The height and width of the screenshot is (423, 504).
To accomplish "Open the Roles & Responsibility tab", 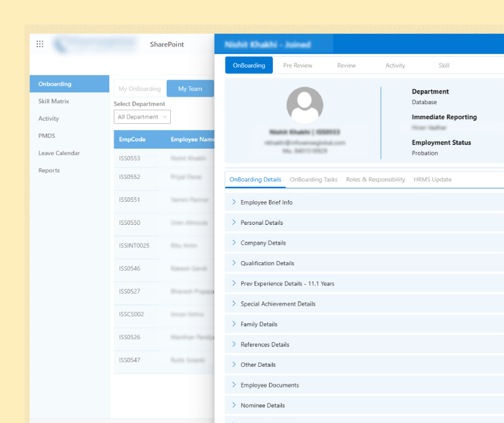I will coord(375,179).
